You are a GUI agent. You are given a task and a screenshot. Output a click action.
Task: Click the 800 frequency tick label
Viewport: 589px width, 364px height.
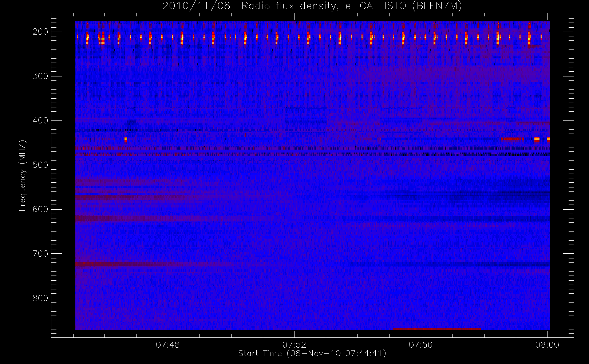click(x=40, y=298)
